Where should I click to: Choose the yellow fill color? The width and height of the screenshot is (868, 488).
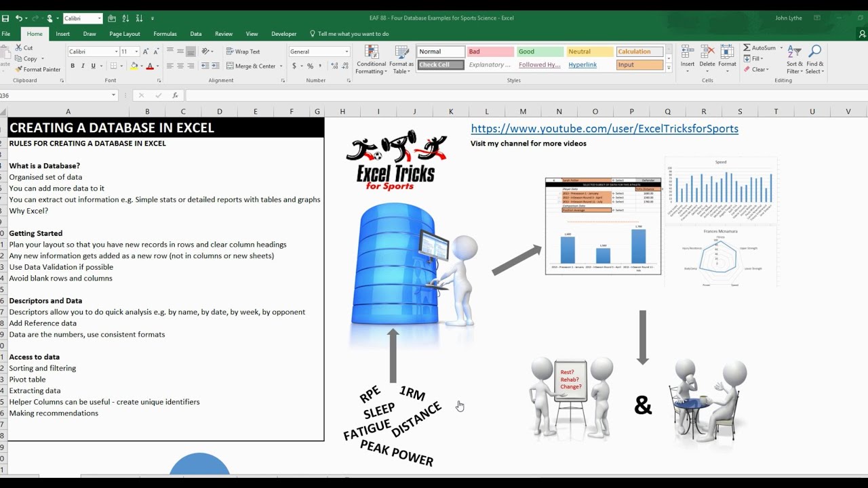pyautogui.click(x=134, y=66)
